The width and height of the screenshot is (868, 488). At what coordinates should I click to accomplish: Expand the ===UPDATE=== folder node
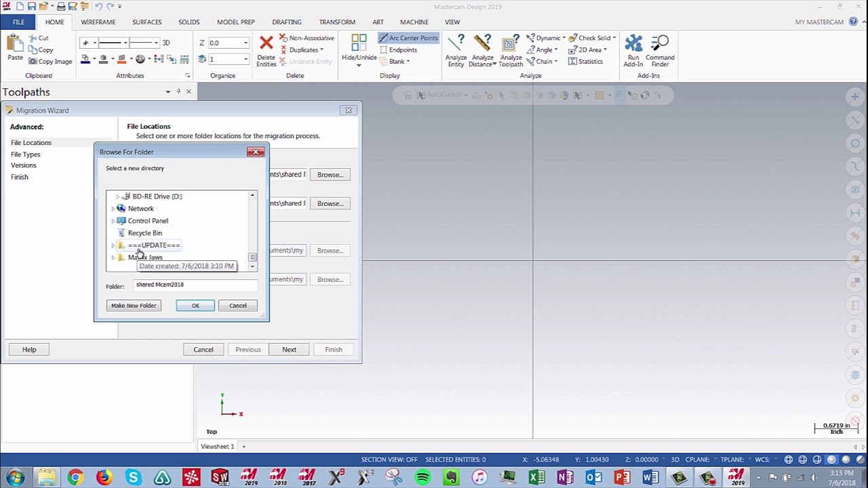click(113, 245)
